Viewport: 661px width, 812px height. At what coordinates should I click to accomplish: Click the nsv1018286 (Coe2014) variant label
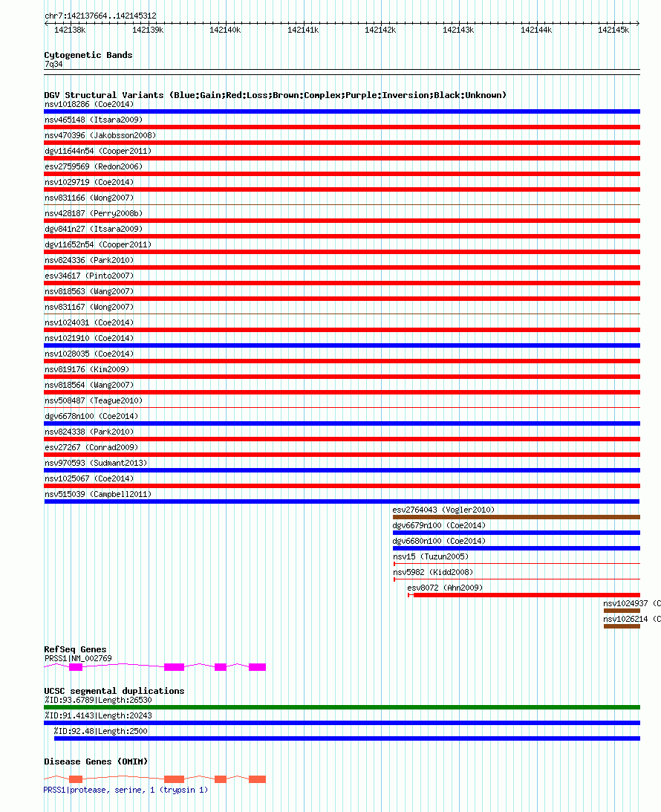click(89, 104)
